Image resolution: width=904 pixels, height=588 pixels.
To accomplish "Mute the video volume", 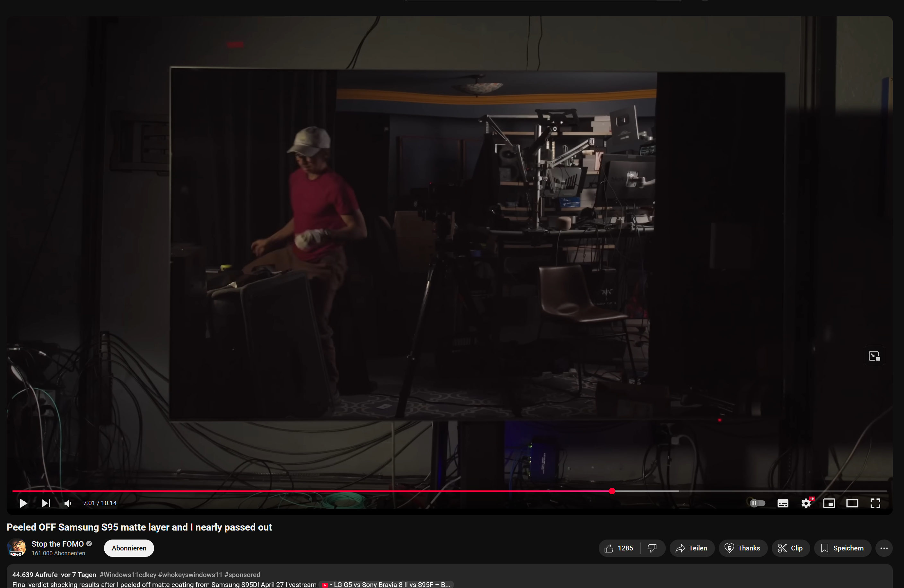I will click(68, 503).
